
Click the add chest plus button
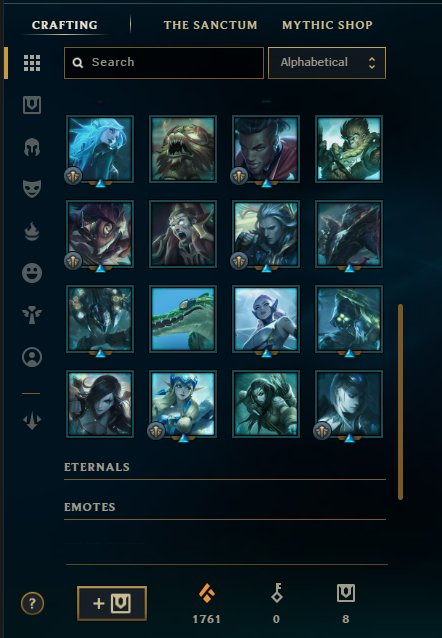[112, 603]
